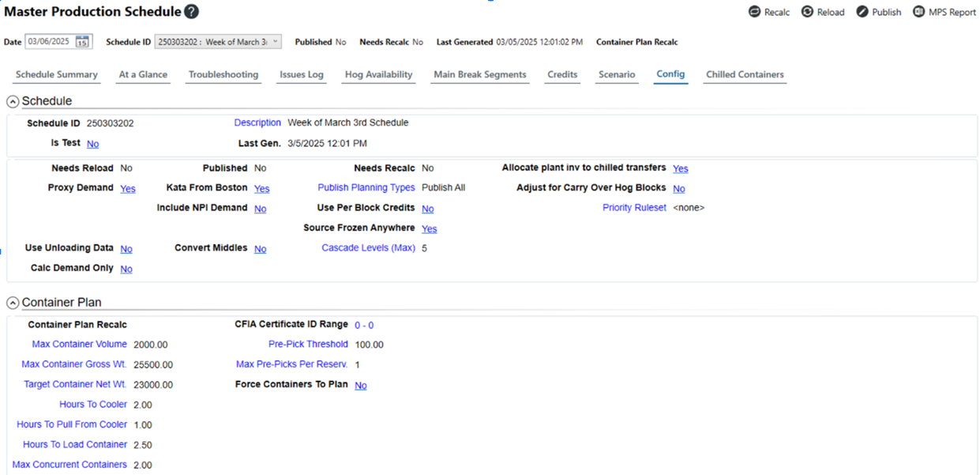The height and width of the screenshot is (475, 980).
Task: Open the Troubleshooting tab
Action: pos(223,74)
